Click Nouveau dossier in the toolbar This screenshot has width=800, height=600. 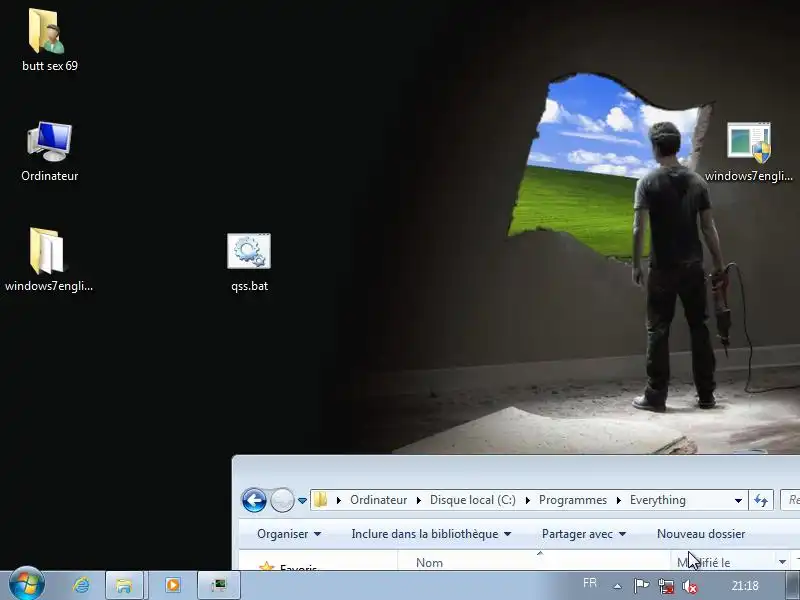pyautogui.click(x=701, y=534)
